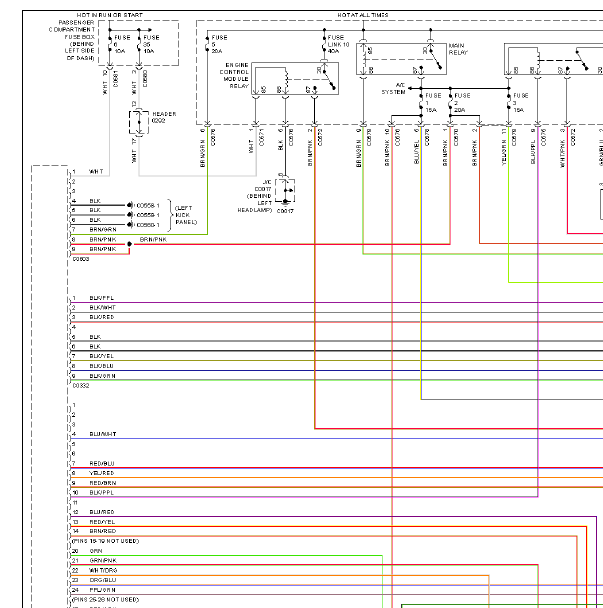Click the "YEL/RED" wire label
This screenshot has height=608, width=603.
click(102, 473)
